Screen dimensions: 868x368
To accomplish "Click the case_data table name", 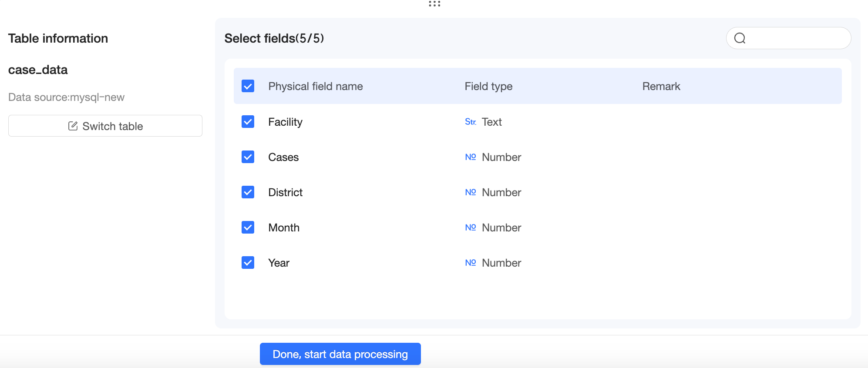I will tap(38, 70).
